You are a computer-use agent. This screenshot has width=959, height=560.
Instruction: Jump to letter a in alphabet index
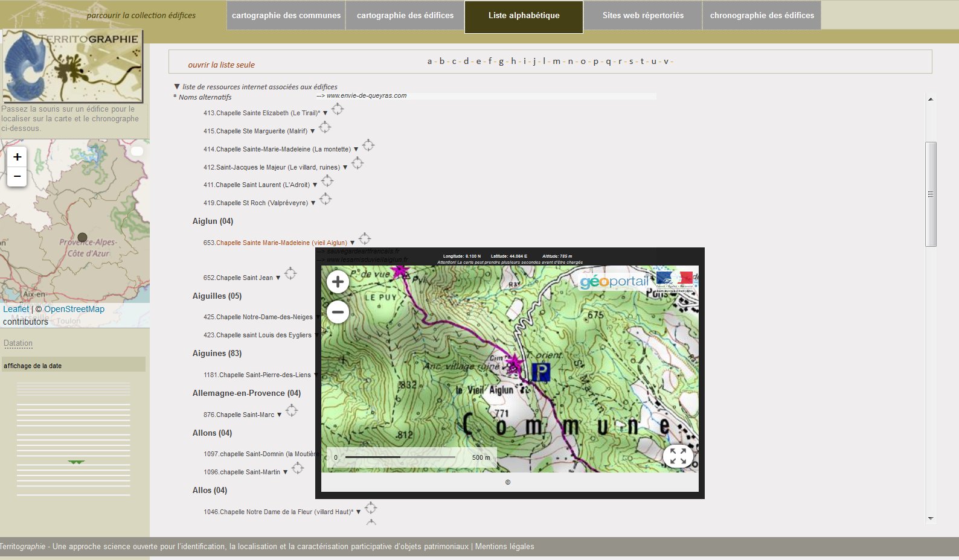pyautogui.click(x=429, y=61)
